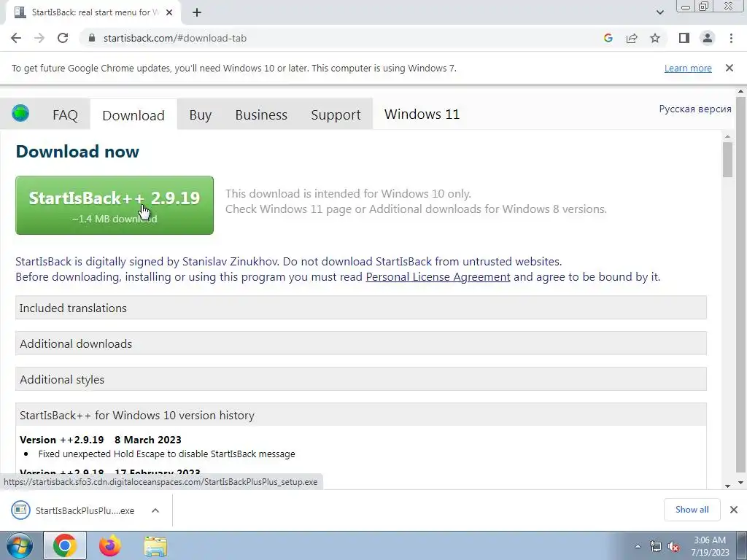Screen dimensions: 747x560
Task: Go to the Support tab
Action: [336, 114]
